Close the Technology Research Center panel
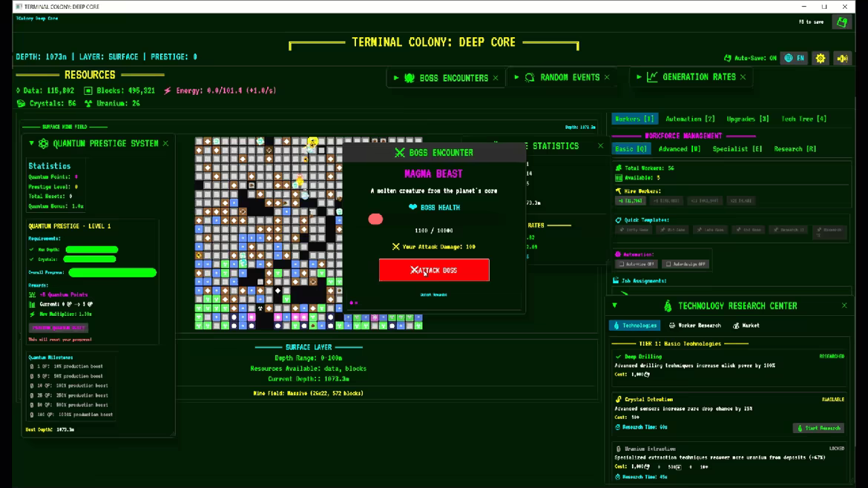This screenshot has width=868, height=488. click(x=844, y=306)
